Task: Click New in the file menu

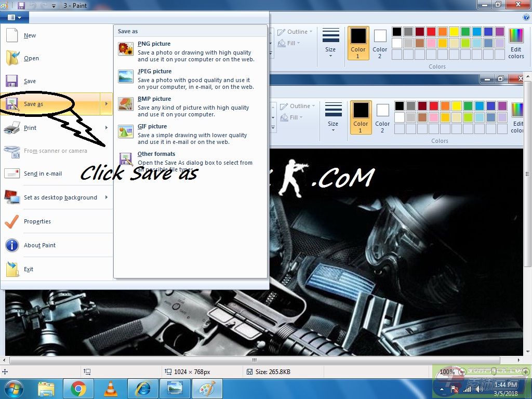Action: [x=30, y=35]
